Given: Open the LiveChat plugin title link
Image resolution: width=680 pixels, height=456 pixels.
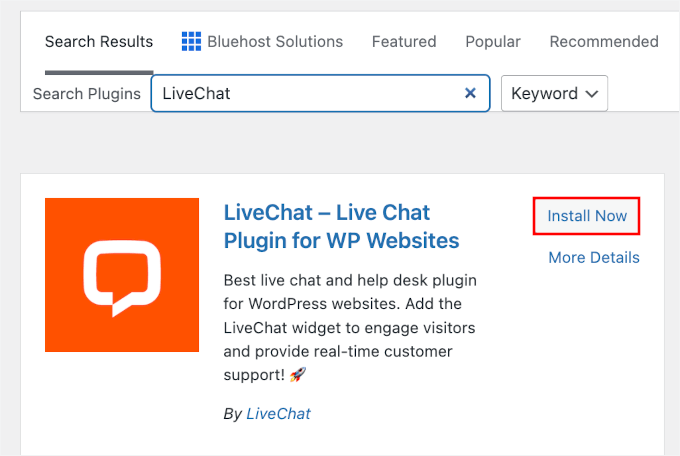Looking at the screenshot, I should pos(341,226).
